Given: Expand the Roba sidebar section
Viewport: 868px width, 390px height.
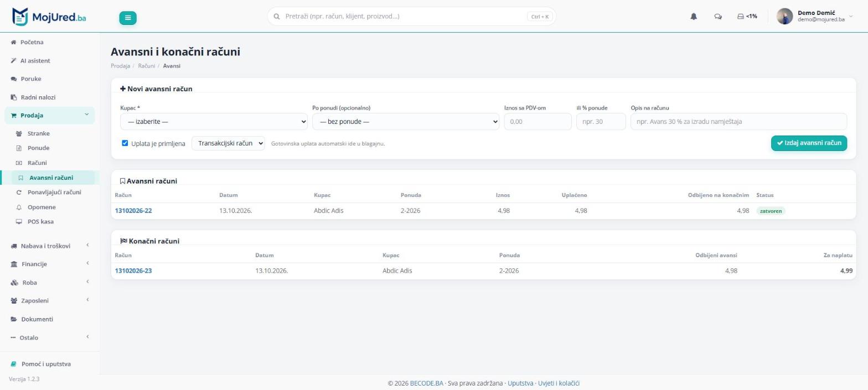Looking at the screenshot, I should pos(50,282).
